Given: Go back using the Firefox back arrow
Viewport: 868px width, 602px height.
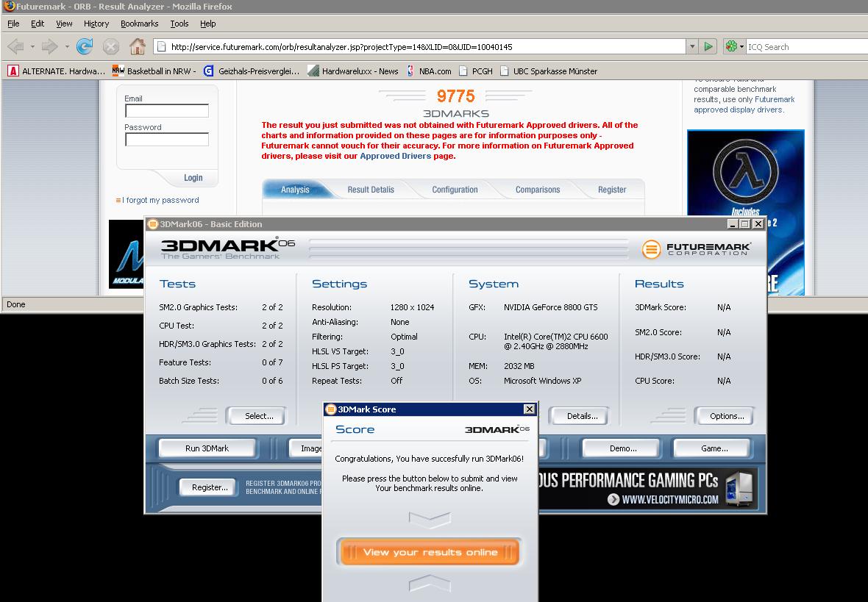Looking at the screenshot, I should click(16, 46).
